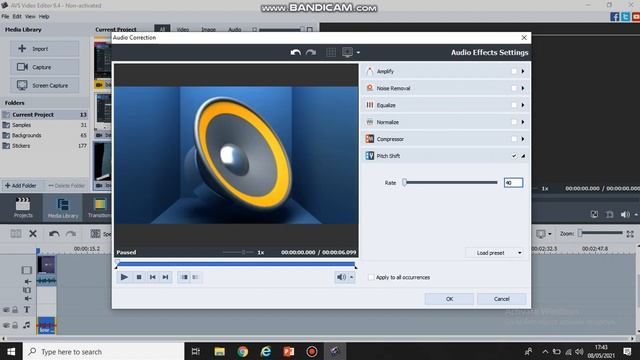Viewport: 640px width, 360px height.
Task: Open the Facebook icon link
Action: (x=615, y=16)
